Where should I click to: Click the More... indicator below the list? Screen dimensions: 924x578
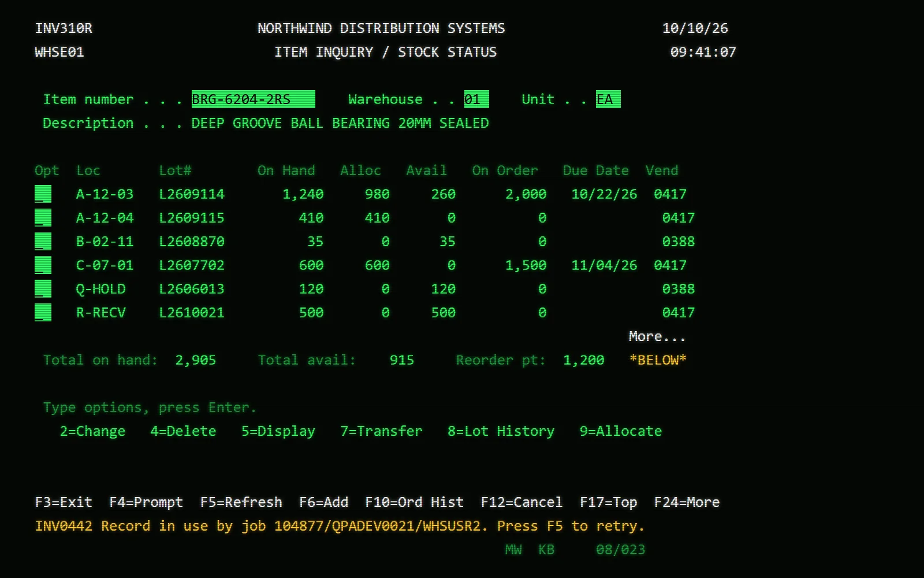657,336
